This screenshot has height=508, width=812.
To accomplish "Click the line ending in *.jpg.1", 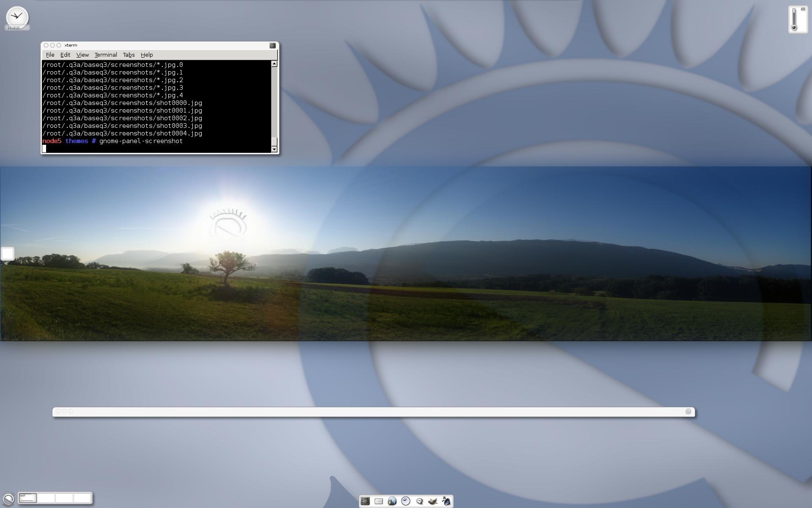I will tap(113, 72).
